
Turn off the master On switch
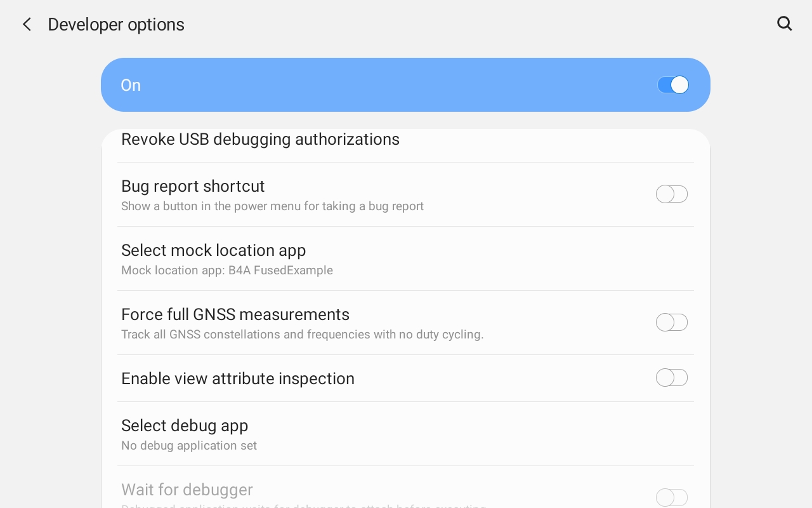[672, 84]
